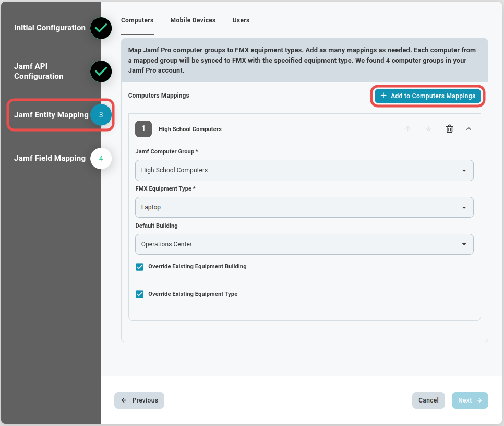This screenshot has width=504, height=426.
Task: Switch to the Mobile Devices tab
Action: click(x=193, y=20)
